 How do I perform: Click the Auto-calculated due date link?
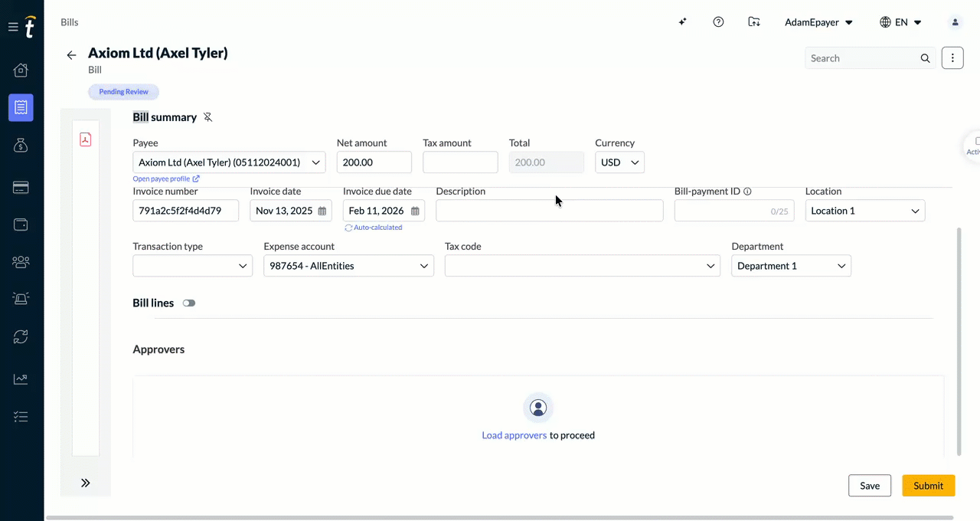(374, 228)
